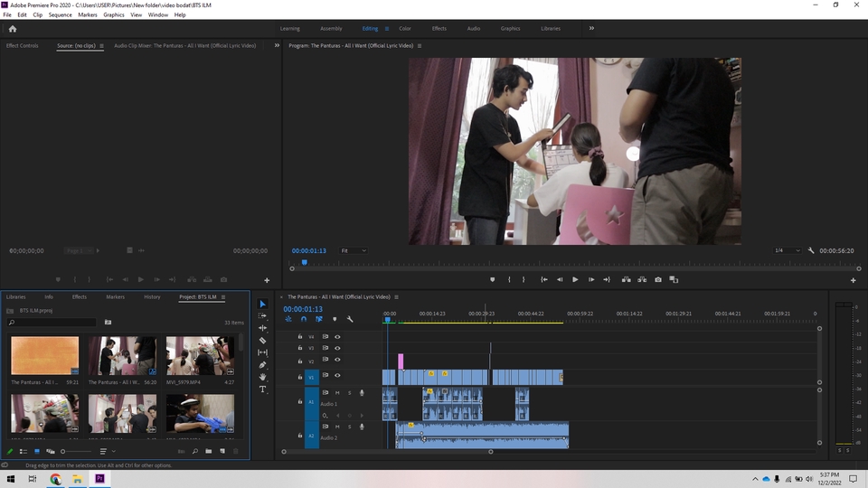The width and height of the screenshot is (868, 488).
Task: Select the Pen tool
Action: pyautogui.click(x=262, y=364)
